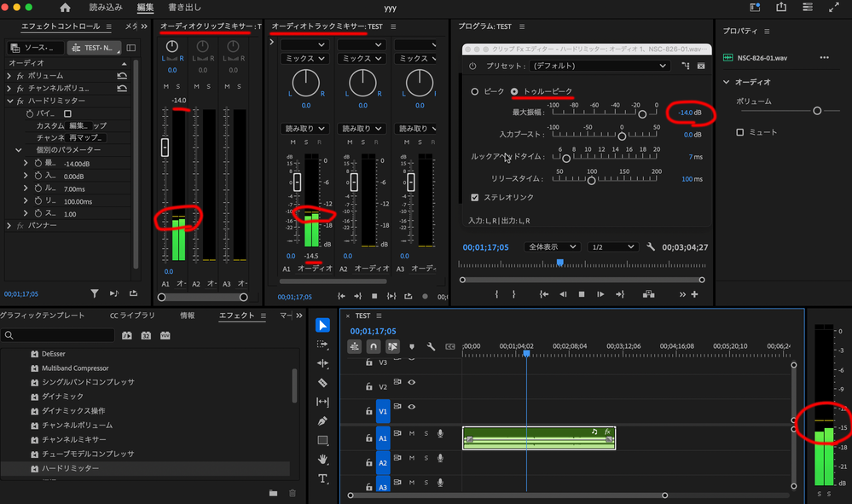Click the Quick Export share icon
This screenshot has width=852, height=504.
[781, 8]
